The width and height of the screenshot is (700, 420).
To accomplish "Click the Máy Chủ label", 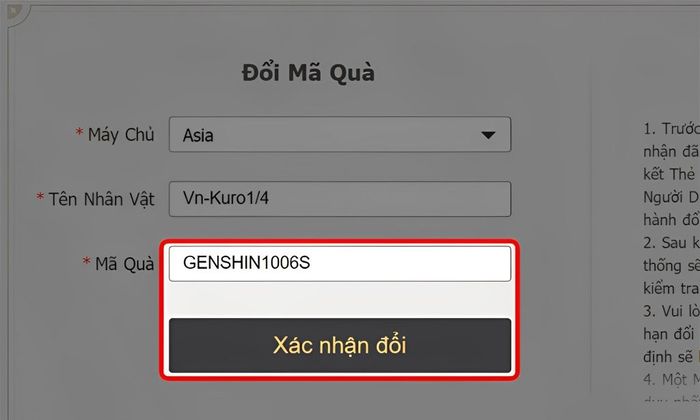I will click(121, 135).
